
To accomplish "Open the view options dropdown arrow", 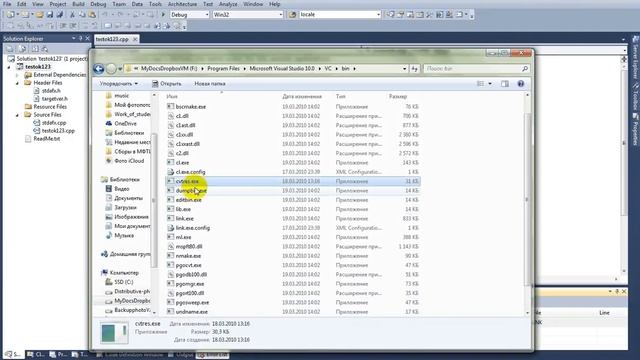I will (490, 84).
